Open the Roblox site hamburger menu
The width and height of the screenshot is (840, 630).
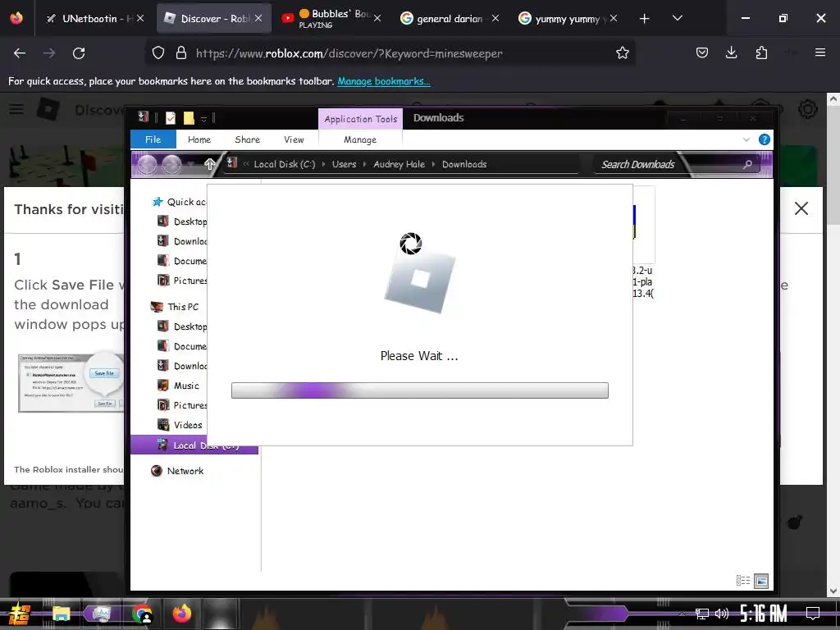(x=16, y=109)
